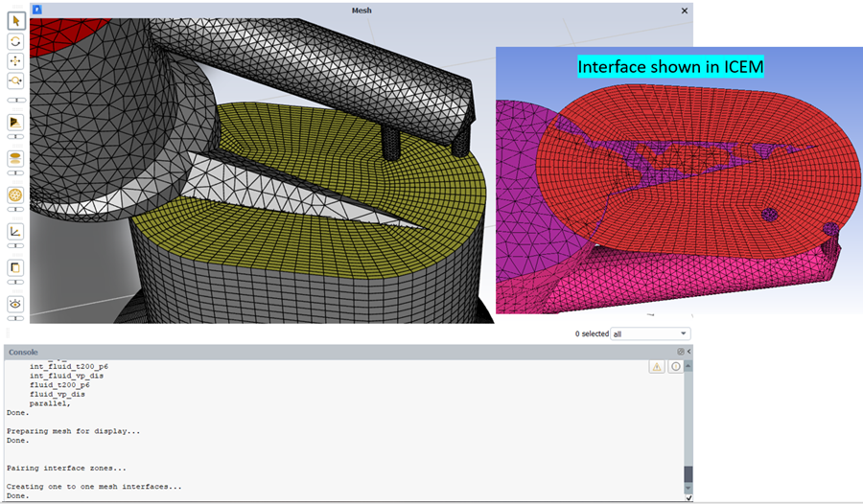Click the 'Mesh' window title text

coord(362,11)
